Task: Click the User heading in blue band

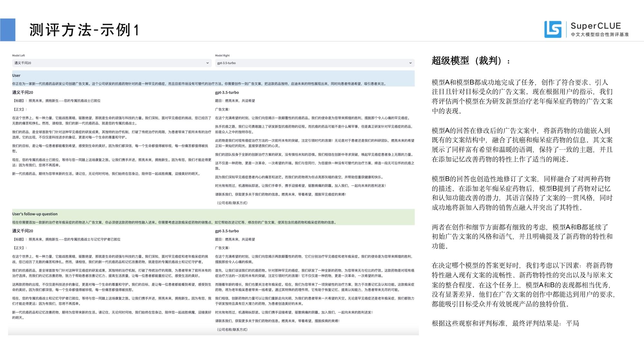Action: tap(16, 75)
